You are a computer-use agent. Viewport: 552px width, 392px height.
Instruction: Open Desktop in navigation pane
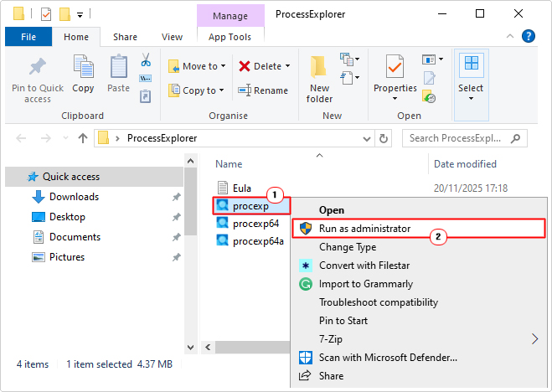(x=94, y=217)
